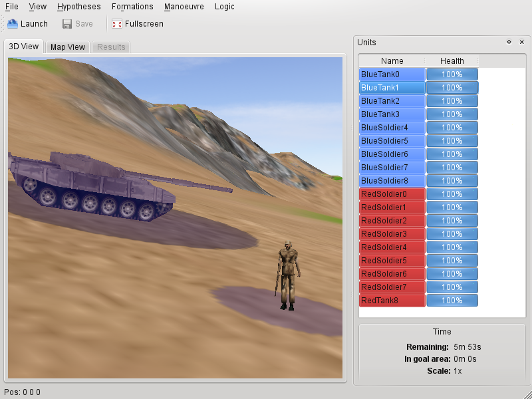
Task: Click RedSoldier0 health bar
Action: tap(452, 194)
